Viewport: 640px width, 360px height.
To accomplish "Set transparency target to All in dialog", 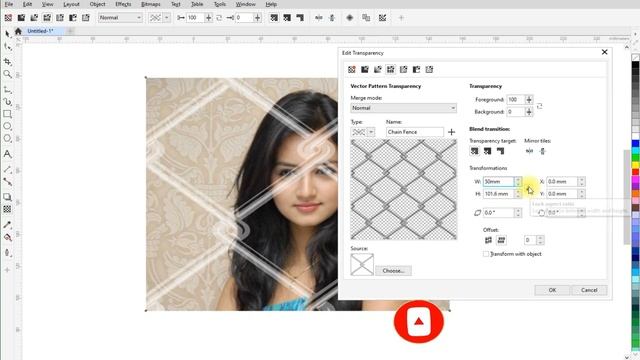I will (475, 151).
